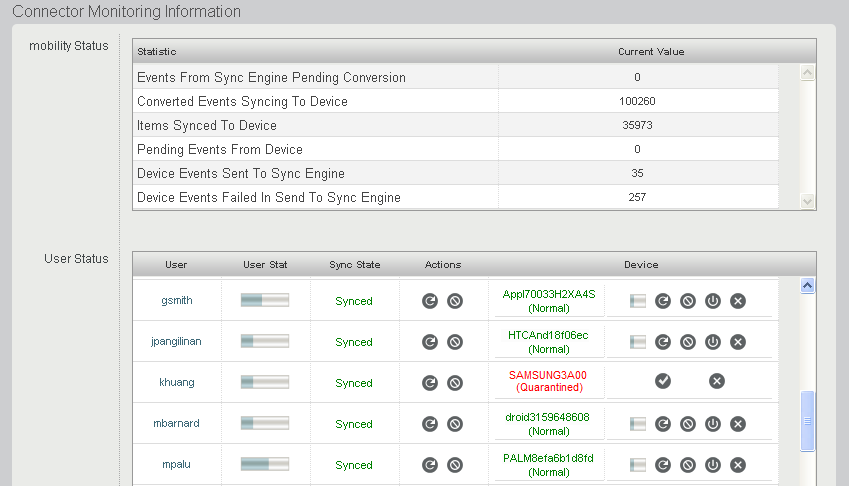849x486 pixels.
Task: Click the SAMSUNG3A00 quarantined device name
Action: (548, 375)
